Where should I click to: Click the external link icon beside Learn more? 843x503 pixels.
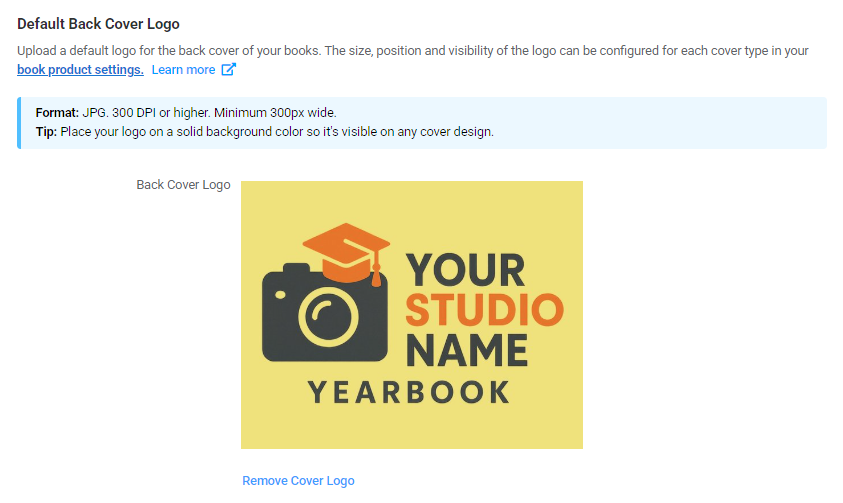(228, 69)
